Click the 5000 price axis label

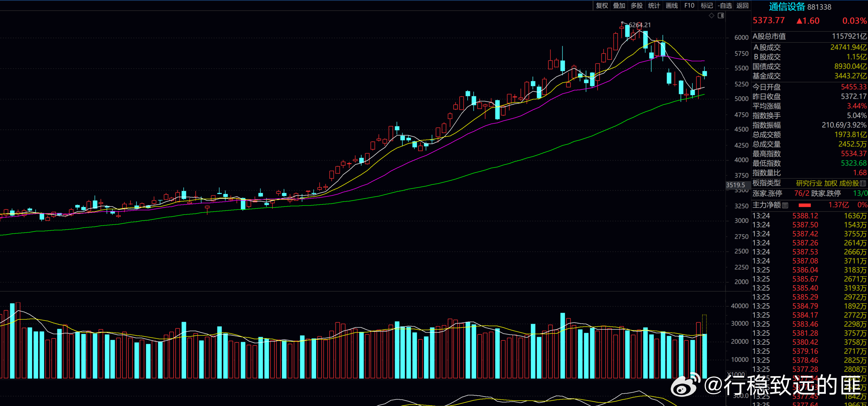point(741,99)
